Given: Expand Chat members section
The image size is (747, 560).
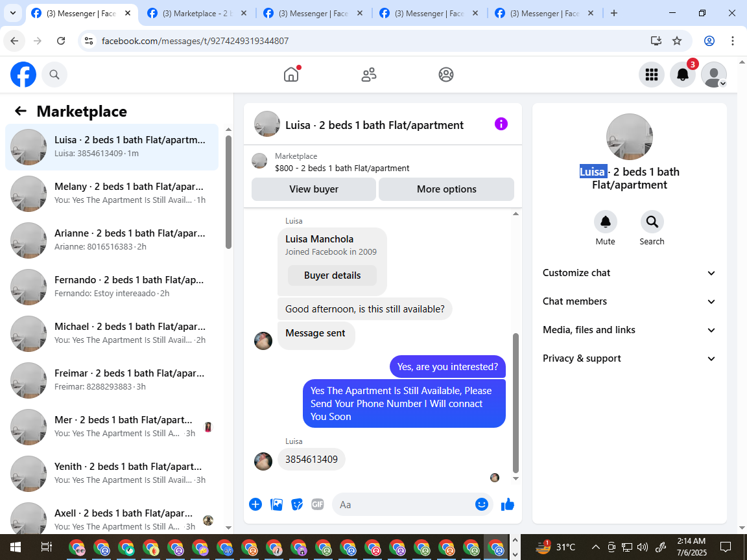Looking at the screenshot, I should tap(630, 301).
